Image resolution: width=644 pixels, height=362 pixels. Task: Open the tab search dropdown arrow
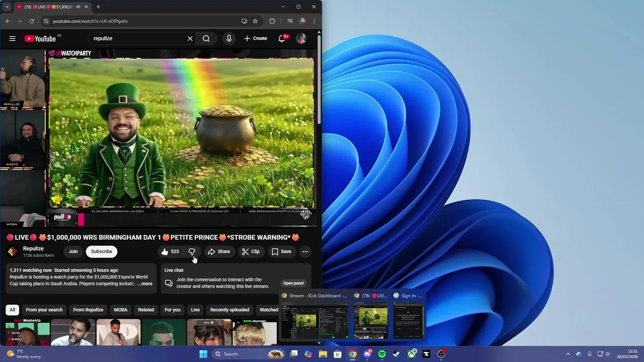(x=7, y=7)
